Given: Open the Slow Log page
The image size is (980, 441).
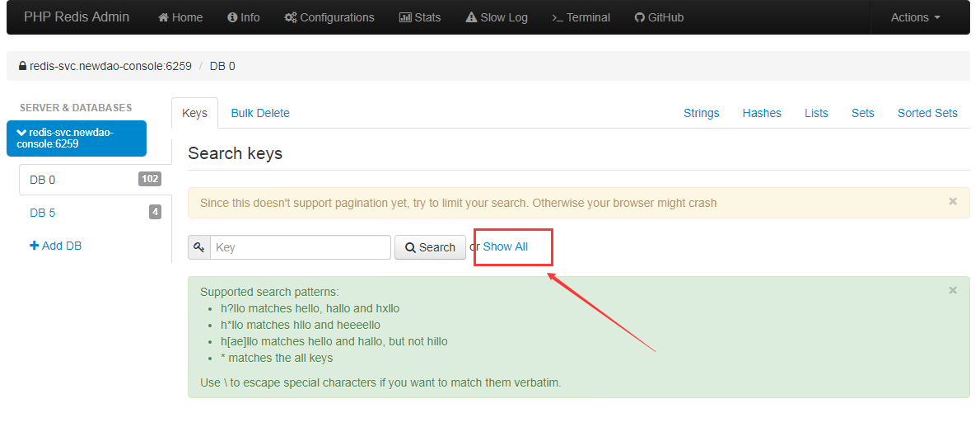Looking at the screenshot, I should [496, 17].
